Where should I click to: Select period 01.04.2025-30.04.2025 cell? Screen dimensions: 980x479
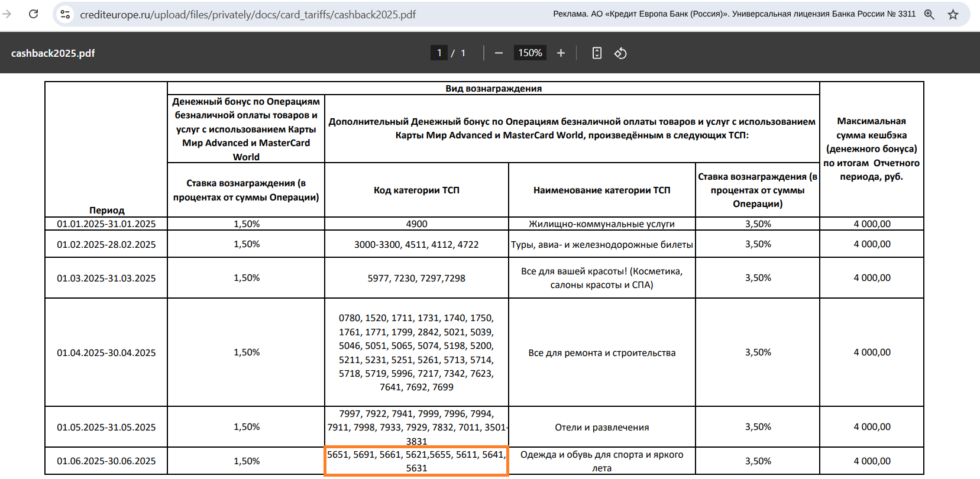[106, 352]
